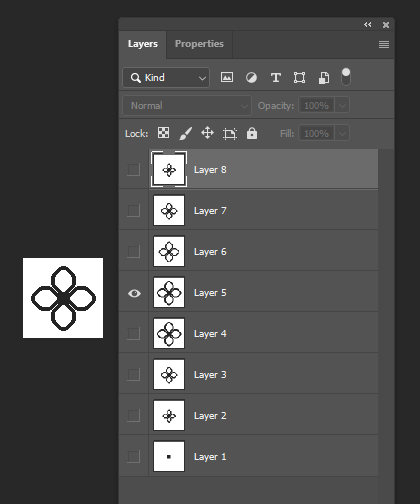420x504 pixels.
Task: Lock position move-arrows icon
Action: tap(207, 133)
